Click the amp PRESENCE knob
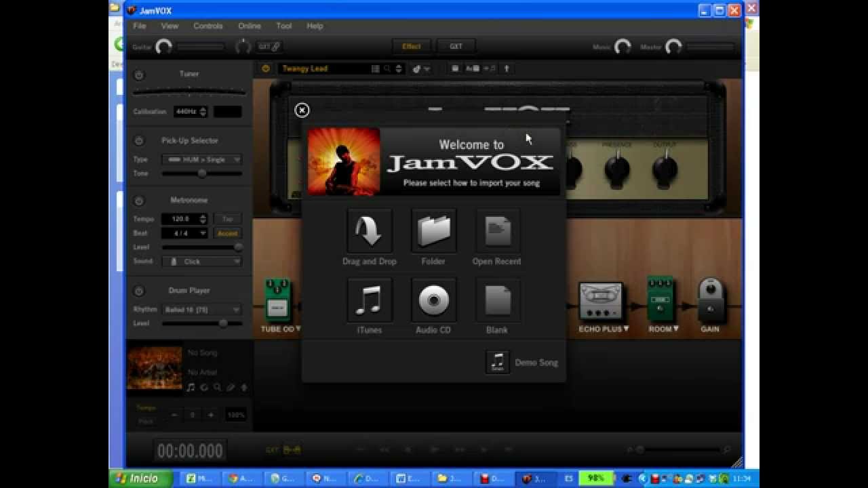The width and height of the screenshot is (868, 488). tap(617, 169)
